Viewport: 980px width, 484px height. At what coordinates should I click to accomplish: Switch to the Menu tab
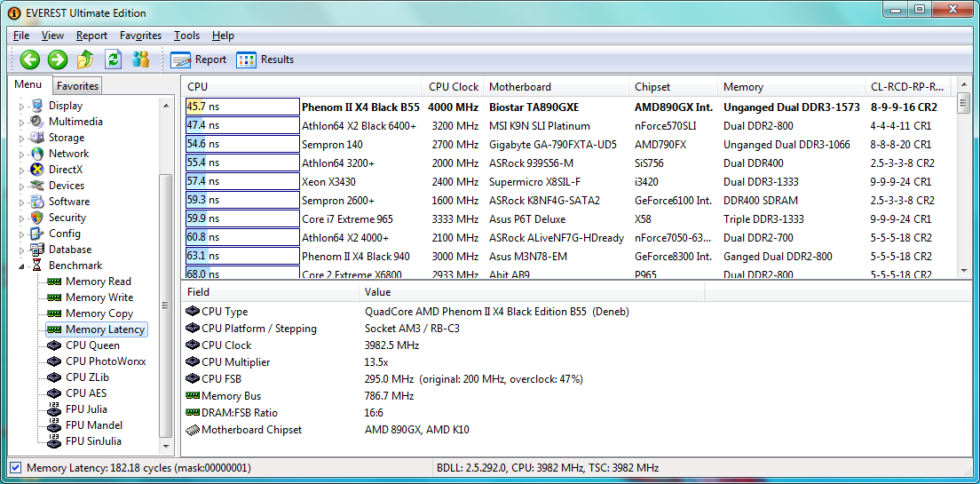[x=28, y=84]
